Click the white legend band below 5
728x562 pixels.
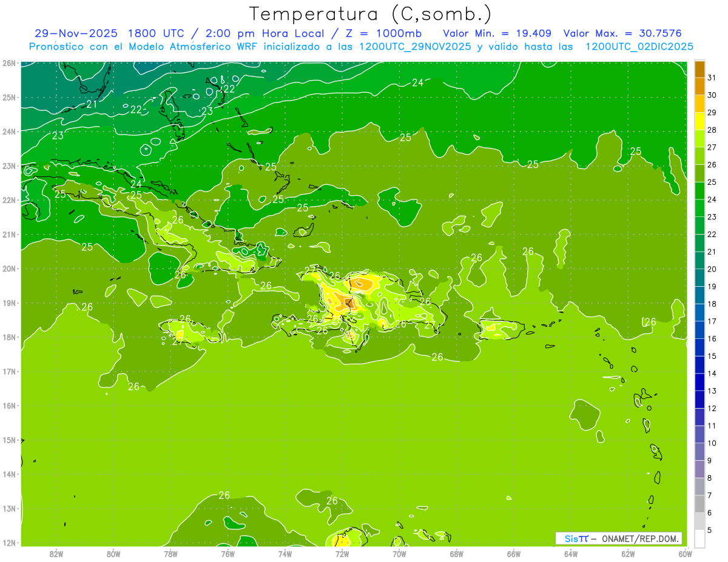[x=699, y=538]
